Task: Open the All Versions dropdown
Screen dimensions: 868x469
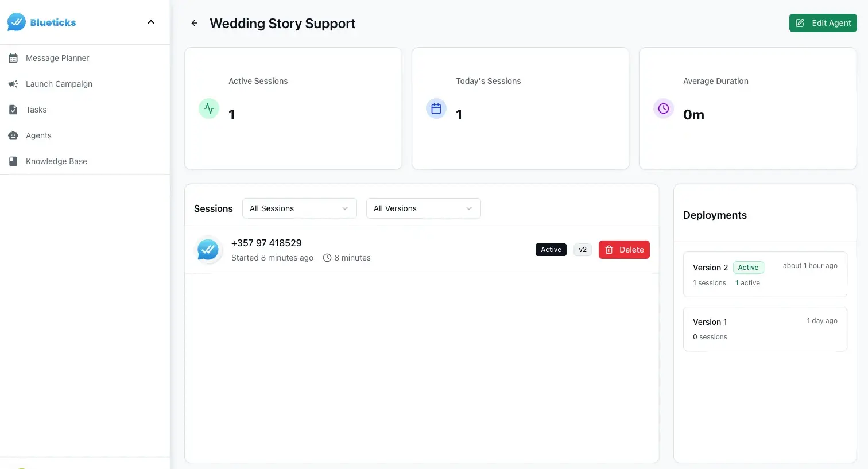Action: 423,208
